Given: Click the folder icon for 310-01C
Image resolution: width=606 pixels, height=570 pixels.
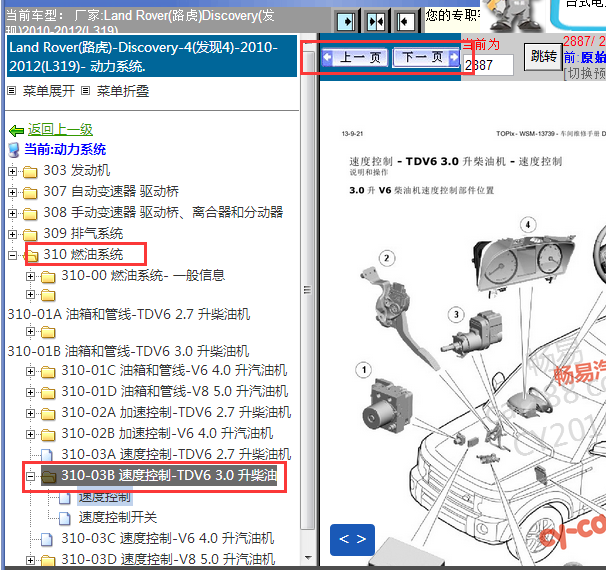Looking at the screenshot, I should [x=48, y=372].
